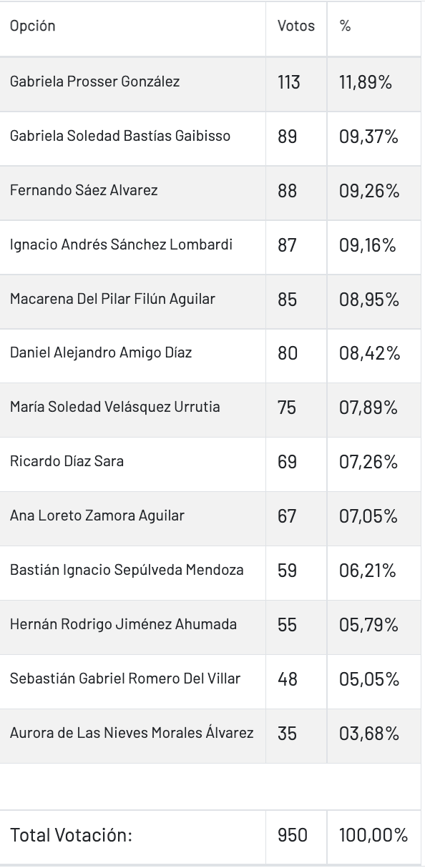Image resolution: width=425 pixels, height=868 pixels.
Task: Click Macarena Del Pilar Filún Aguilar
Action: click(112, 299)
